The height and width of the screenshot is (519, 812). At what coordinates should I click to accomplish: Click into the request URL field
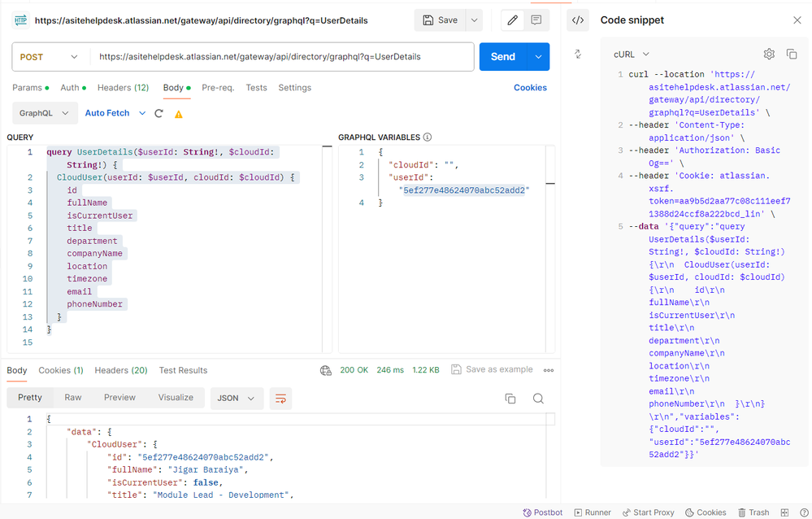click(x=283, y=57)
